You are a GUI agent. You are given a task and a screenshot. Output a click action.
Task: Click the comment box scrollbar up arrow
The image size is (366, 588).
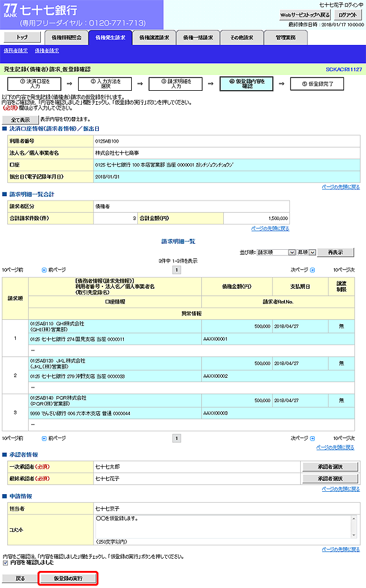[354, 519]
